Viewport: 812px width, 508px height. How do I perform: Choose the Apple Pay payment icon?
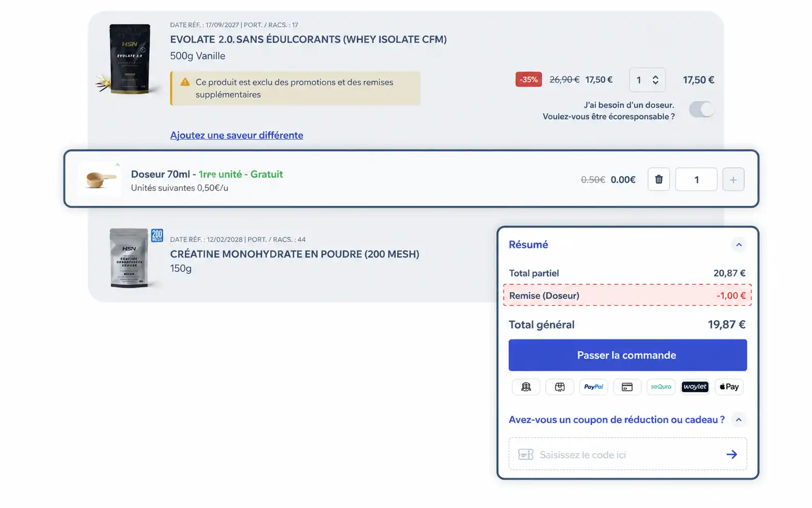[729, 387]
